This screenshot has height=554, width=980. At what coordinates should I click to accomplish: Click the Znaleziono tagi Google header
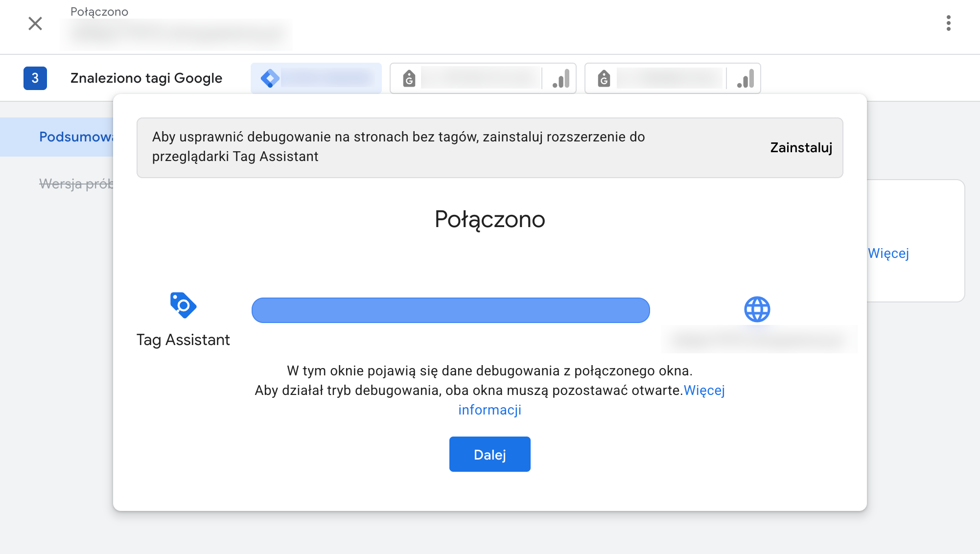click(147, 78)
